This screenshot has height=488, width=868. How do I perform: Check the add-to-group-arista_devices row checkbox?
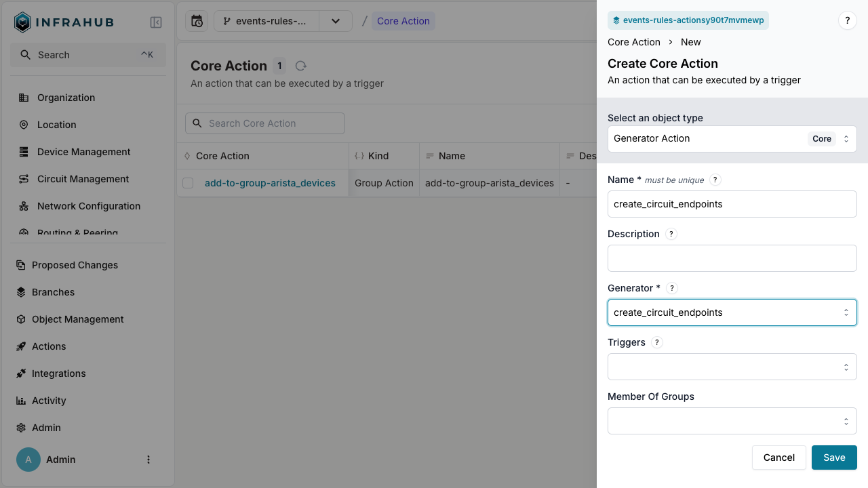pyautogui.click(x=188, y=183)
